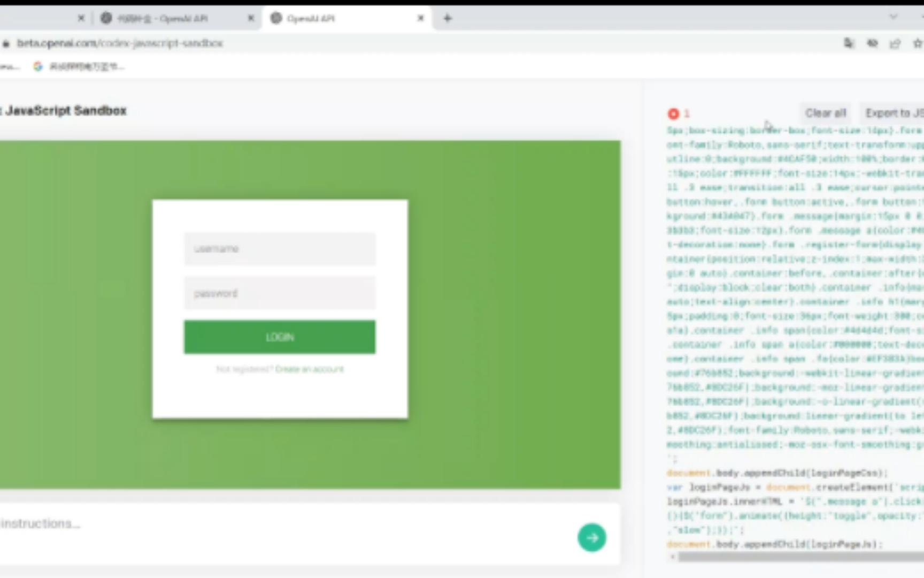This screenshot has height=578, width=924.
Task: Close the leftmost browser tab
Action: click(81, 18)
